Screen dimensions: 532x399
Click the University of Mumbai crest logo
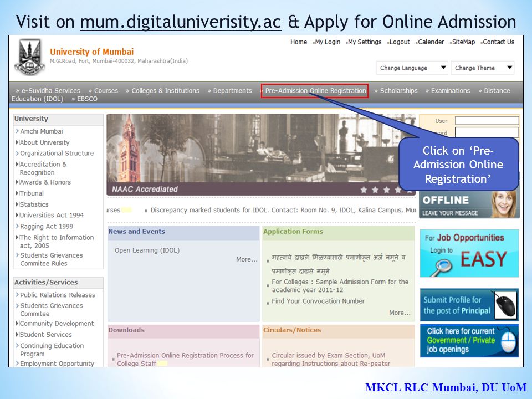tap(29, 57)
